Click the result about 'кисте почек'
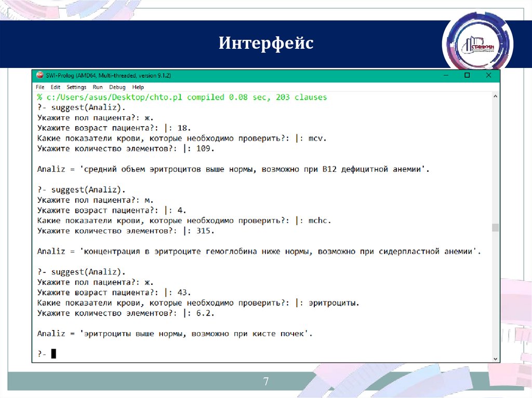532x398 pixels. 175,334
